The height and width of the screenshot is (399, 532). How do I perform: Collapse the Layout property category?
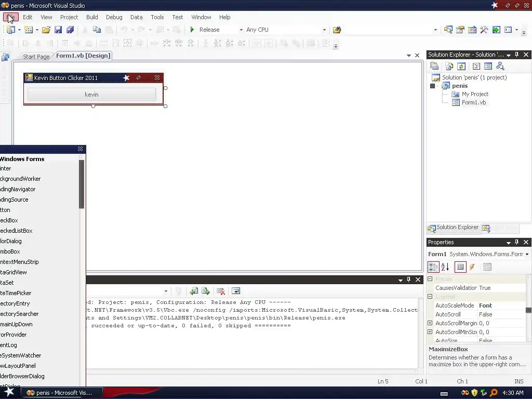click(430, 297)
